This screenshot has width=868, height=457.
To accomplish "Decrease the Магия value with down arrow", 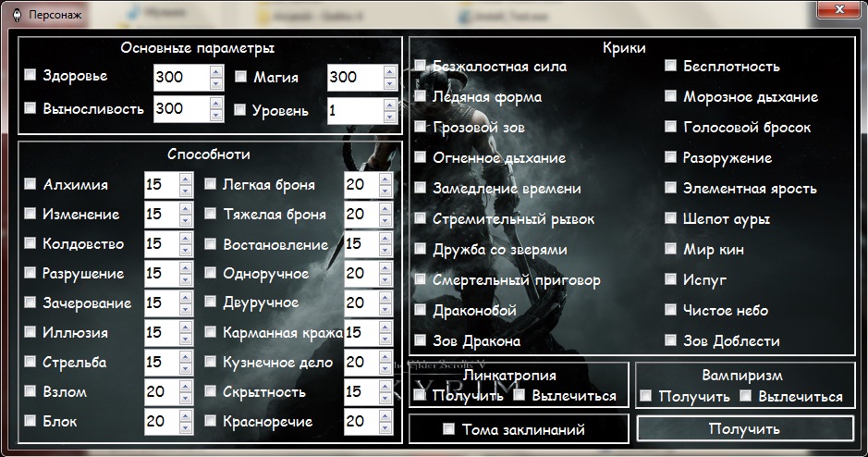I will pos(390,83).
